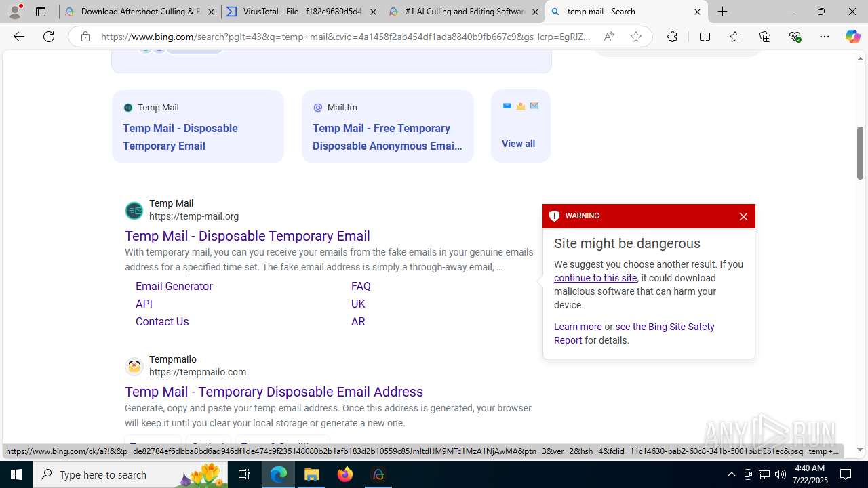Image resolution: width=868 pixels, height=488 pixels.
Task: Click the Temp Mail site favicon
Action: pos(134,210)
